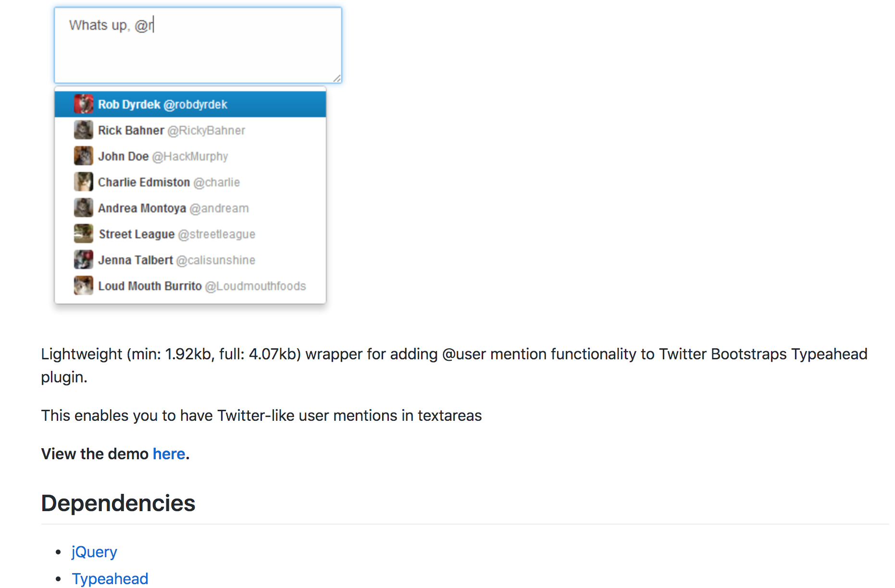The height and width of the screenshot is (588, 895).
Task: Select Jenna Talbert @calisunshine entry
Action: [190, 260]
